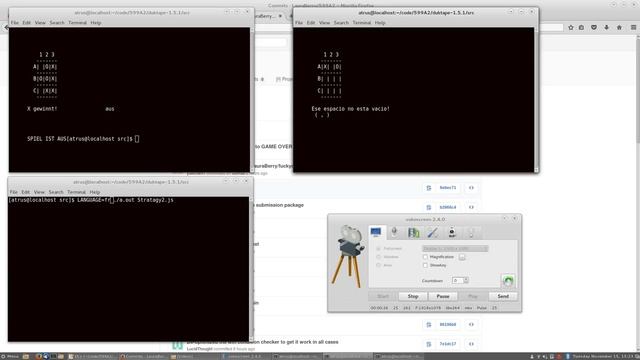Browse code icon for commit 7e1eb17
This screenshot has width=640, height=360.
pos(471,344)
